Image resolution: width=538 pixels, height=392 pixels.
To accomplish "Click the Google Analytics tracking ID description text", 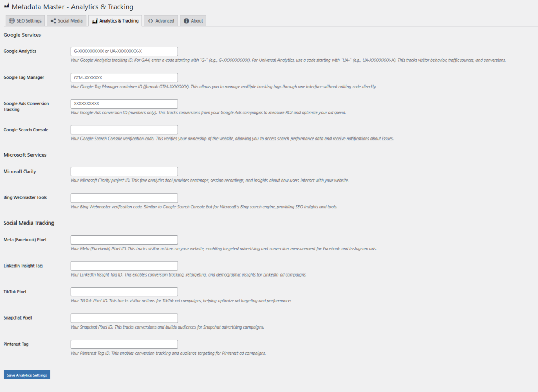I will (288, 60).
